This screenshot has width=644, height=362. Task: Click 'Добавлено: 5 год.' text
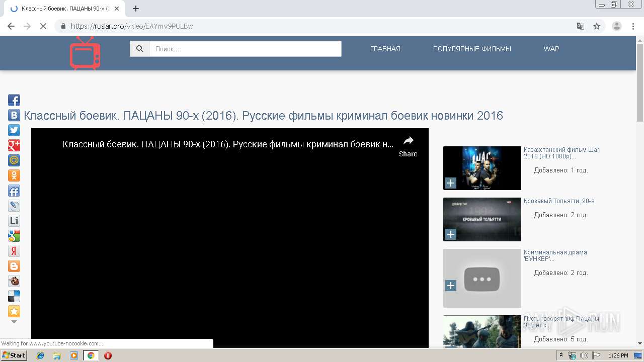[561, 339]
